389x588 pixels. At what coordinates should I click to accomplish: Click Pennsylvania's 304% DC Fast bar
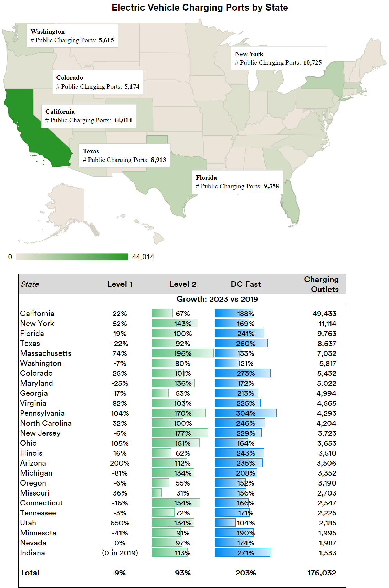point(245,413)
